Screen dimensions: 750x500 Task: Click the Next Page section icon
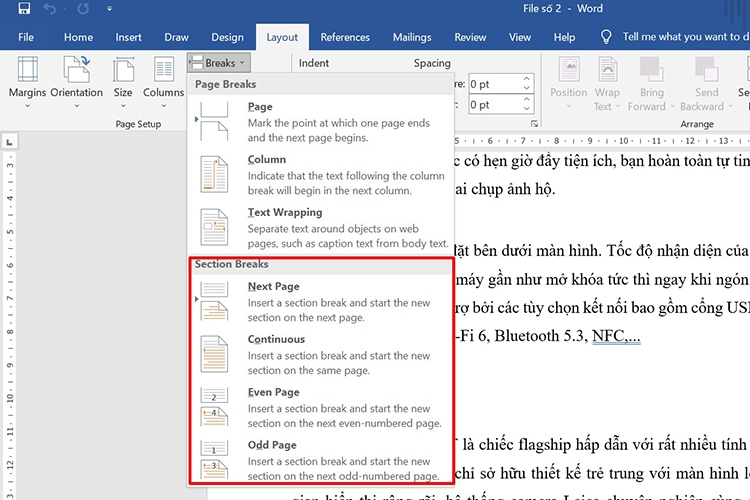pos(214,300)
